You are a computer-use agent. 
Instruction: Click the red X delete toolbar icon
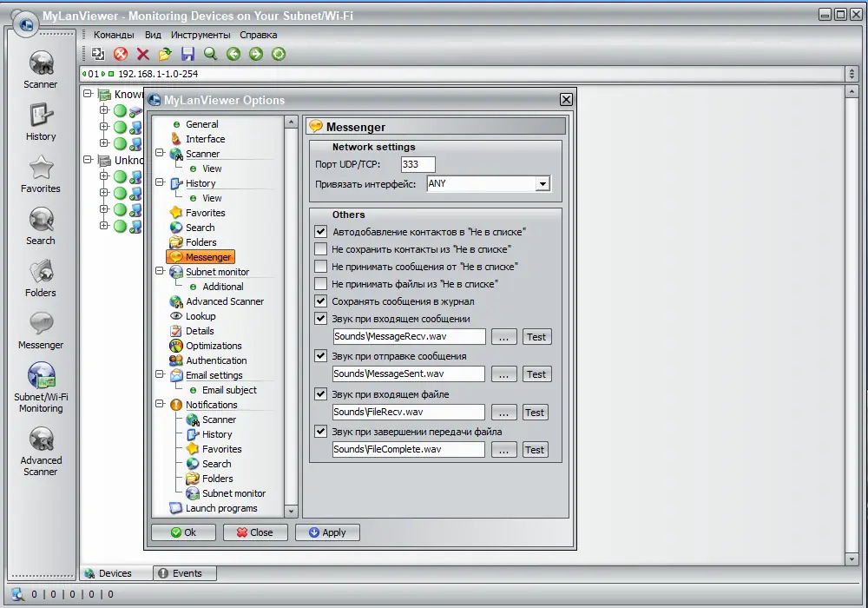pos(143,54)
